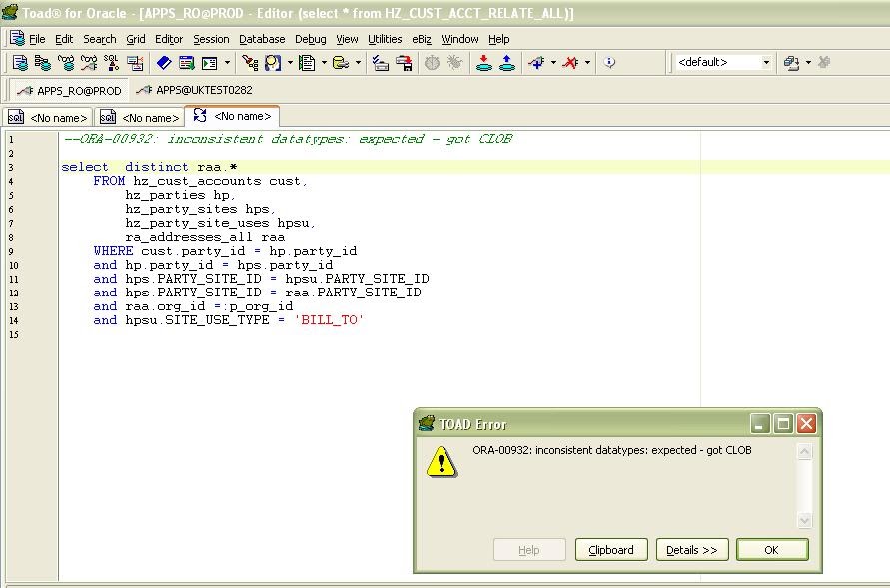Open the File menu
Image resolution: width=890 pixels, height=588 pixels.
click(37, 39)
